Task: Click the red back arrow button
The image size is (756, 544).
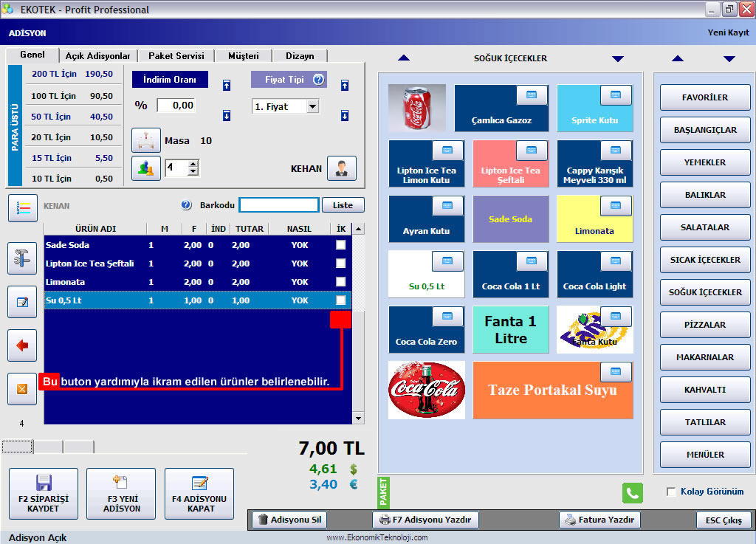Action: (22, 345)
